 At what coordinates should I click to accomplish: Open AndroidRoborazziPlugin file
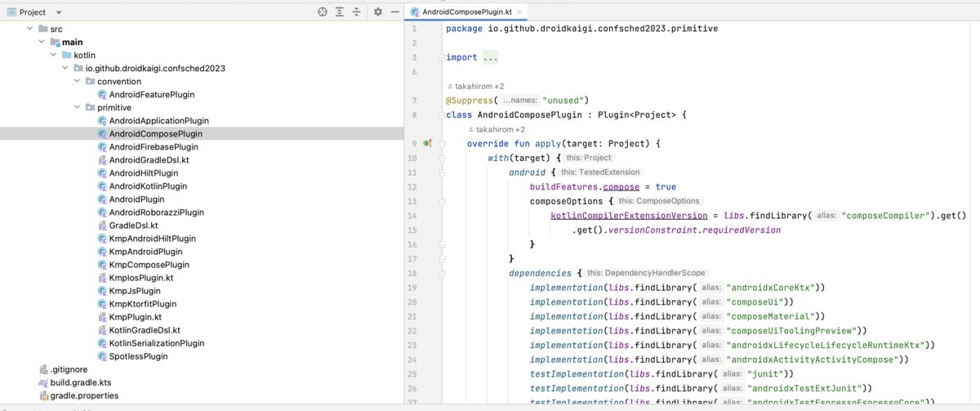(x=150, y=212)
